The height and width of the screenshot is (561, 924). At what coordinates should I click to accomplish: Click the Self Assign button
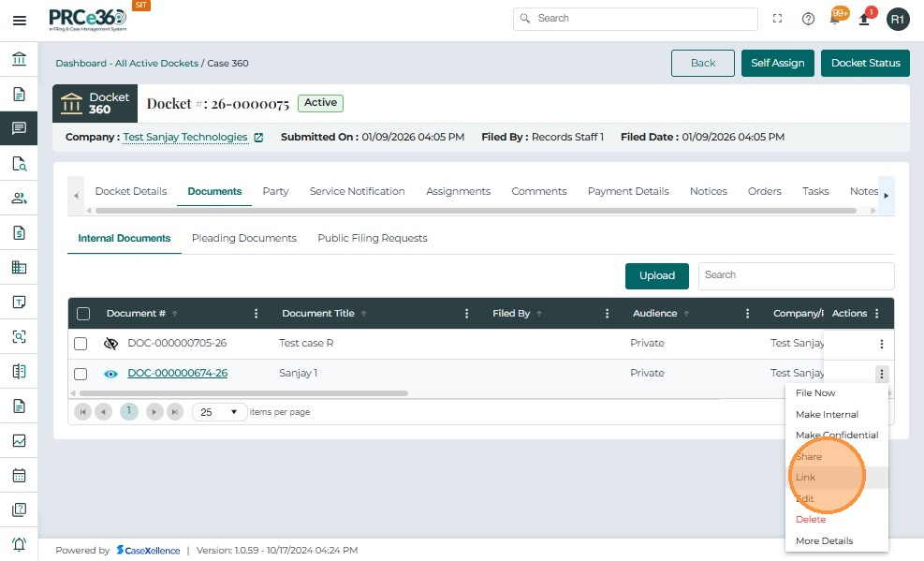777,63
